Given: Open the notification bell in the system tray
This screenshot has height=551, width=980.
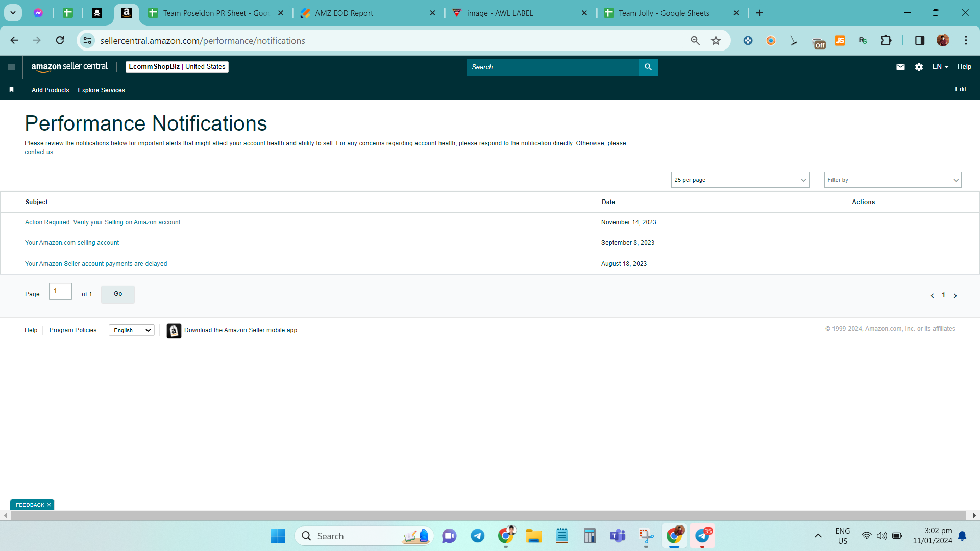Looking at the screenshot, I should [962, 536].
